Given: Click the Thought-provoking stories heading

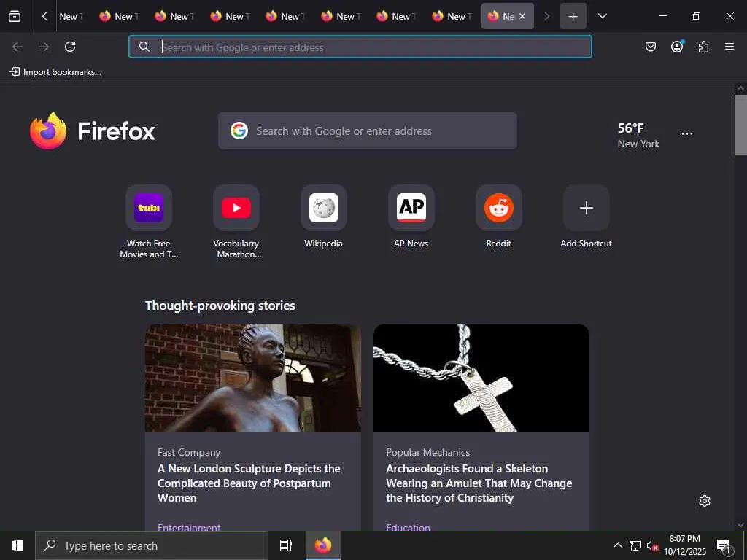Looking at the screenshot, I should (220, 306).
